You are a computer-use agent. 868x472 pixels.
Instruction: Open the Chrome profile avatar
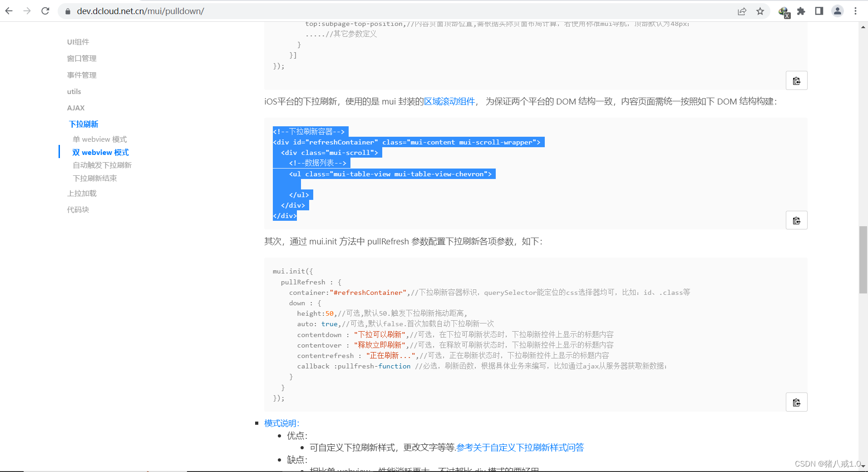837,11
